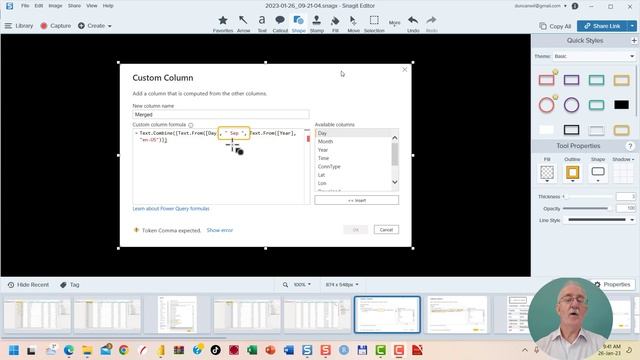Open the tall portrait list thumbnail
The image size is (640, 360).
(177, 315)
